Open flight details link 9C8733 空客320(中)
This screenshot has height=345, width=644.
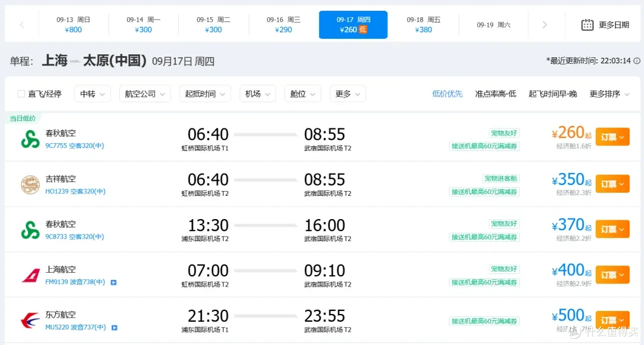pyautogui.click(x=75, y=236)
